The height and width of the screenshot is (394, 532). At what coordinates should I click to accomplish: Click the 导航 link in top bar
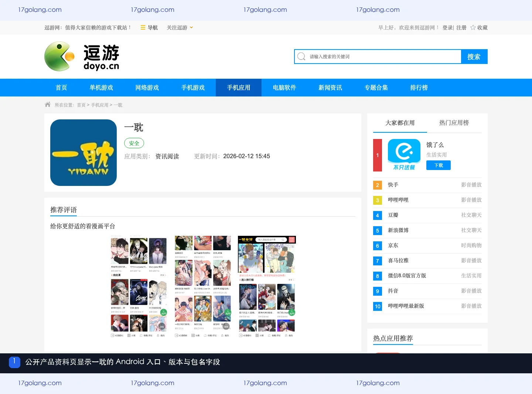click(153, 27)
